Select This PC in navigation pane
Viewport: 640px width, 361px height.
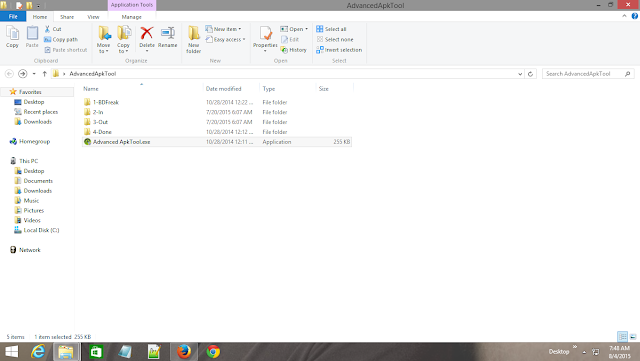pos(28,161)
